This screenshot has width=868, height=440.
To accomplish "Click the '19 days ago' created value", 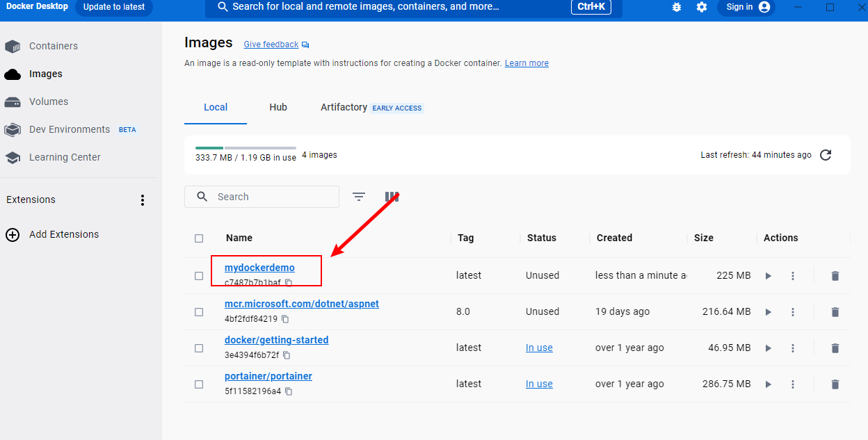I will 622,311.
